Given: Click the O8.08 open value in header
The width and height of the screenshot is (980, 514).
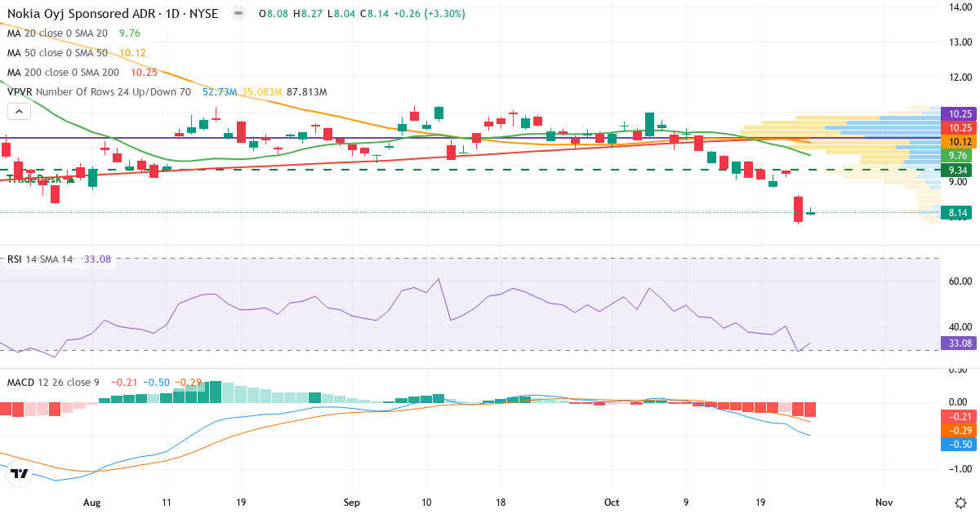Looking at the screenshot, I should point(273,14).
